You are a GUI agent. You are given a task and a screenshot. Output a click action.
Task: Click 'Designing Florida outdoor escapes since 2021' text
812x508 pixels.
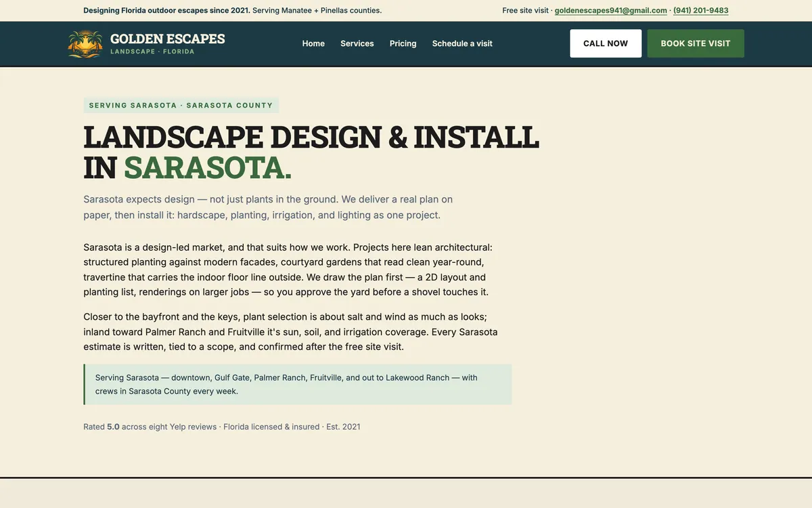click(166, 10)
